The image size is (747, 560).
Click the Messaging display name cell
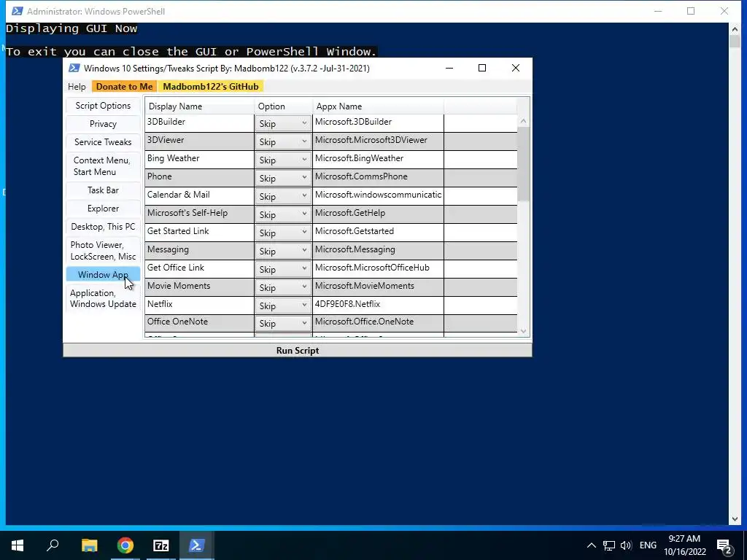pos(199,250)
